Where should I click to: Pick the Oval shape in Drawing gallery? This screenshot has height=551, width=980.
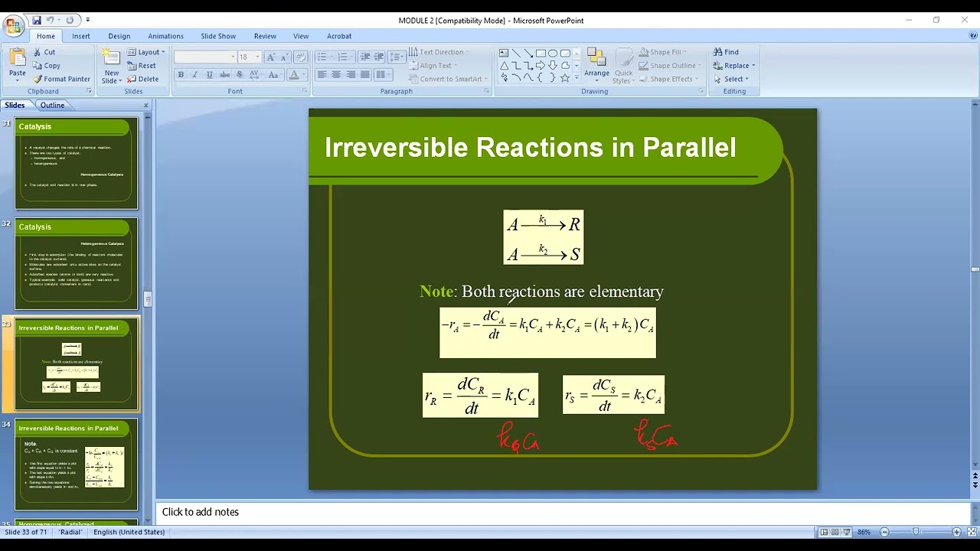tap(553, 53)
